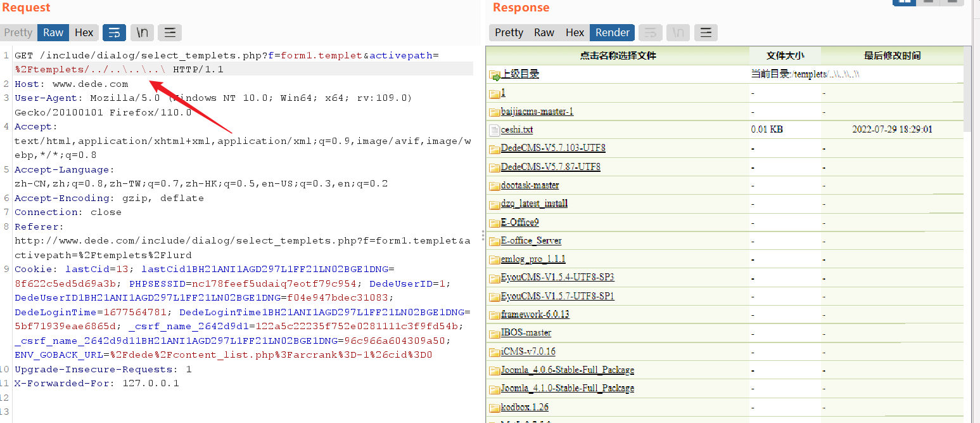Click folder icon beside IBOS-master
This screenshot has height=423, width=980.
(x=495, y=333)
